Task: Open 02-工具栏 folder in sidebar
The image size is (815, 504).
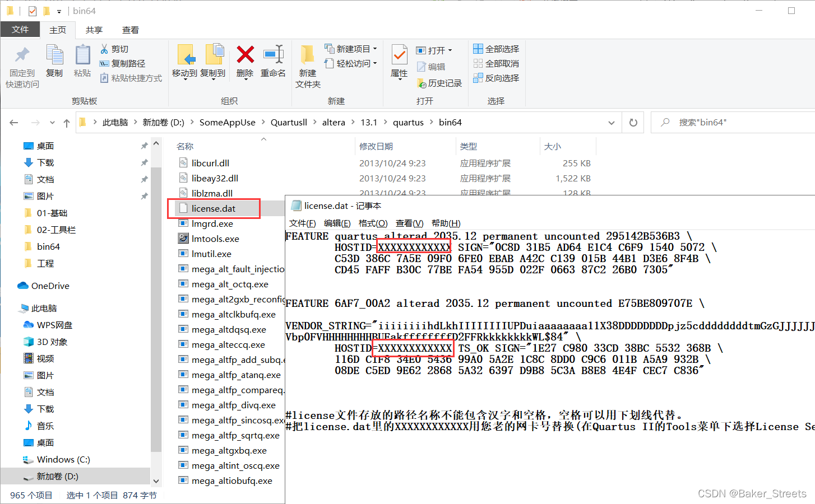Action: [x=56, y=230]
